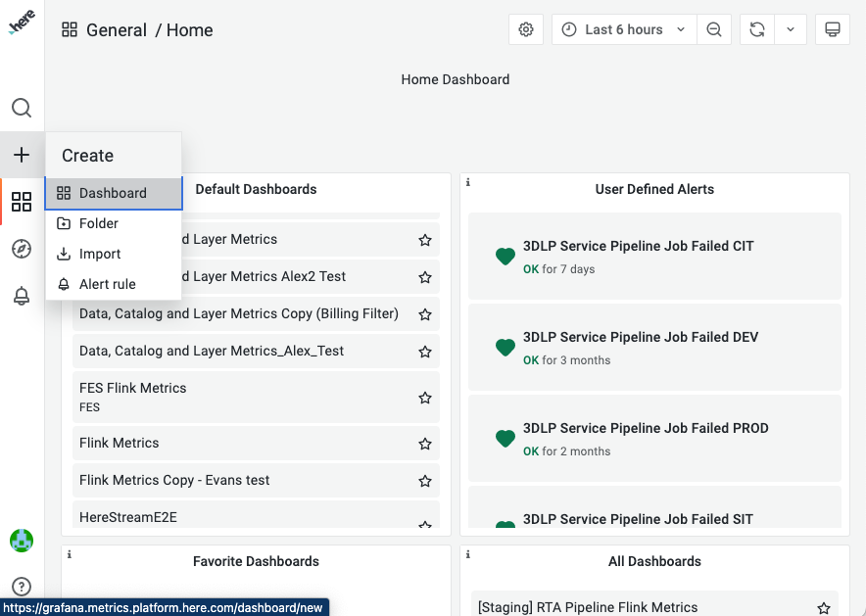Refresh the dashboard using the refresh icon
This screenshot has width=866, height=616.
(755, 29)
